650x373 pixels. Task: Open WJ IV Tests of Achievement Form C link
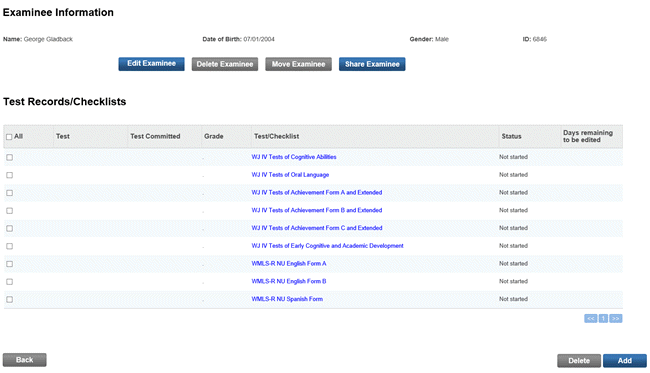pos(317,228)
